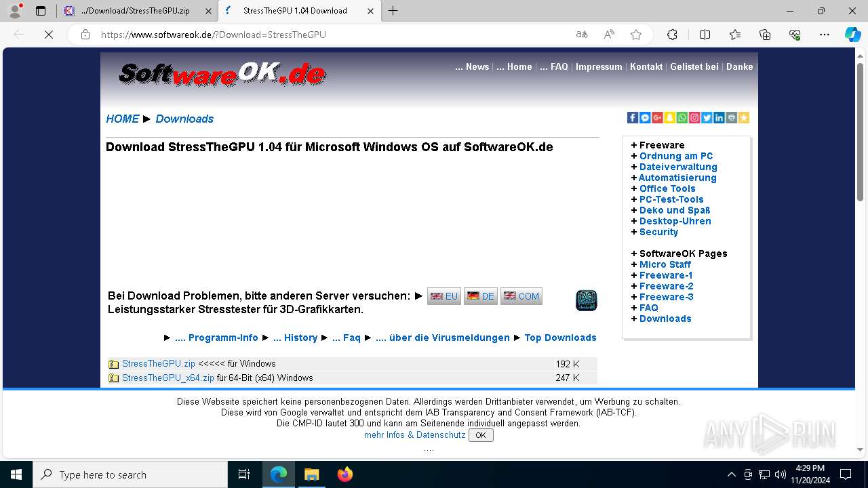Choose DE download server
This screenshot has height=488, width=868.
pos(481,296)
